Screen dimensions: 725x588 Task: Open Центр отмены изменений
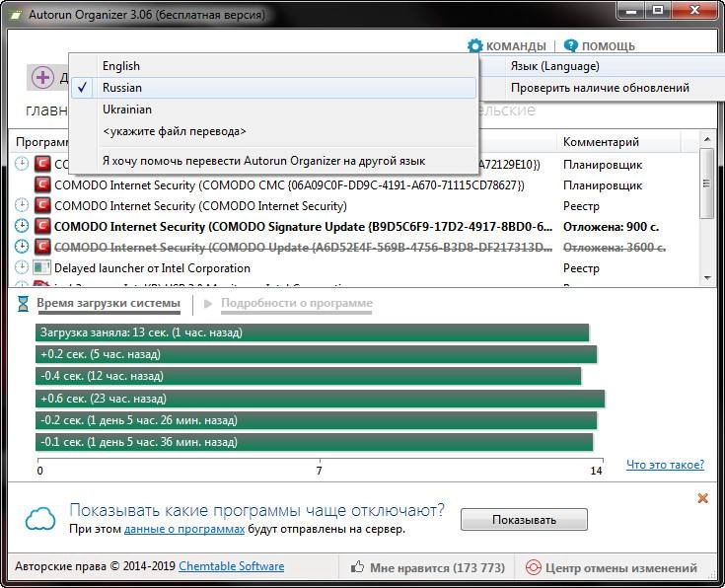coord(612,567)
